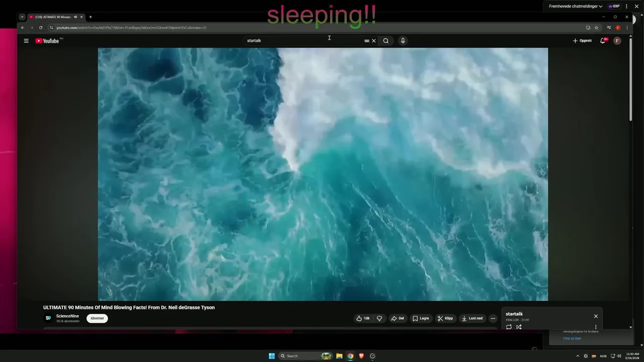
Task: Open Chrome media controls icon
Action: 609,28
